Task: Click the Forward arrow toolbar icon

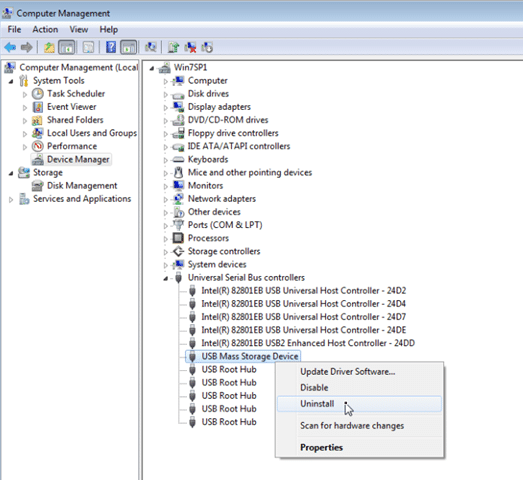Action: (x=27, y=47)
